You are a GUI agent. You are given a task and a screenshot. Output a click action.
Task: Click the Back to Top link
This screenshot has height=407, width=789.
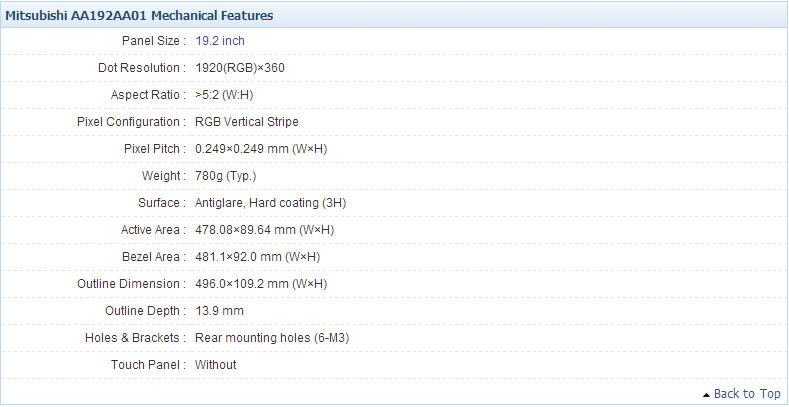747,393
